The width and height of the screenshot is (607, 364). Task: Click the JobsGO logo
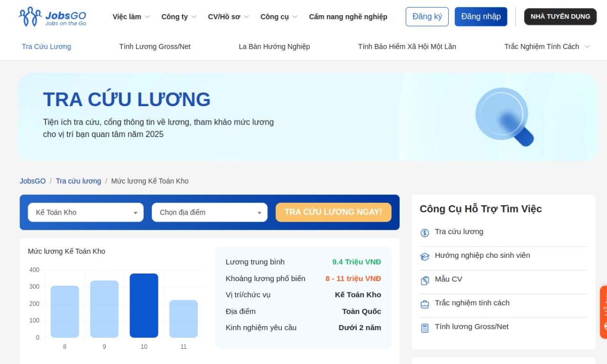point(52,17)
